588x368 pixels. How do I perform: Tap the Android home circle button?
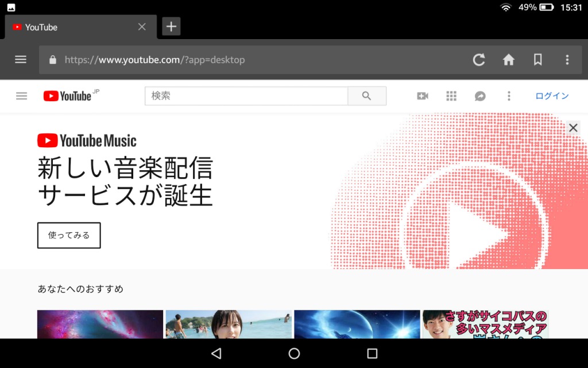294,354
